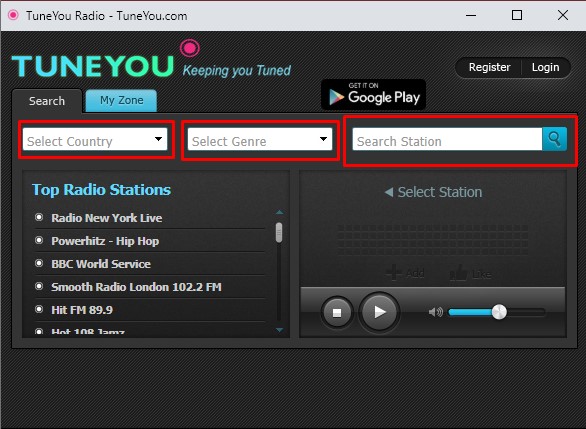
Task: Start playback with the play button
Action: click(x=379, y=312)
